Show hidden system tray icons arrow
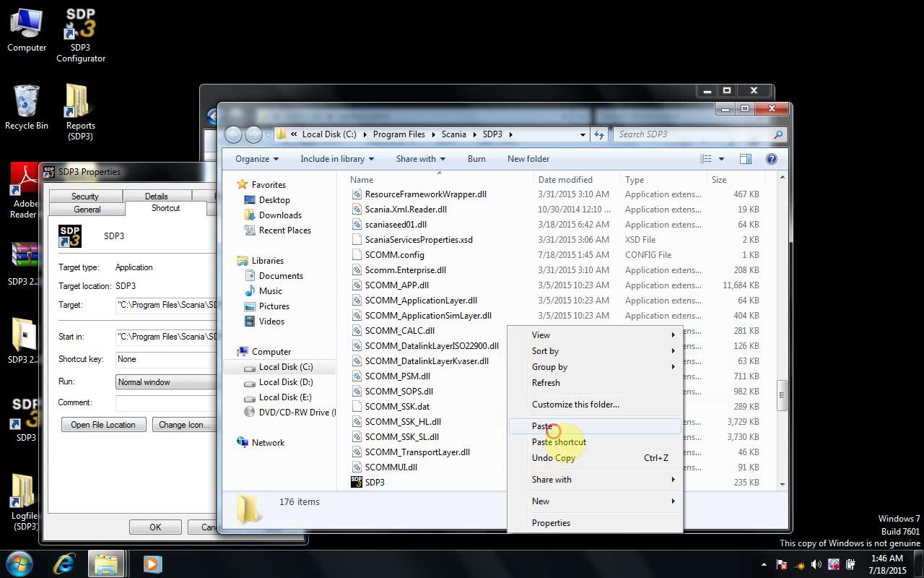The image size is (924, 578). click(x=764, y=564)
